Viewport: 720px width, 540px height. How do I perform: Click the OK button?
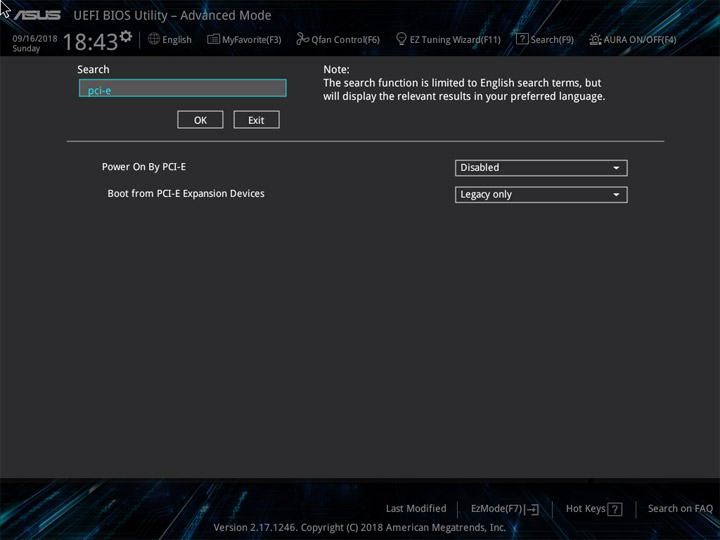click(x=200, y=120)
